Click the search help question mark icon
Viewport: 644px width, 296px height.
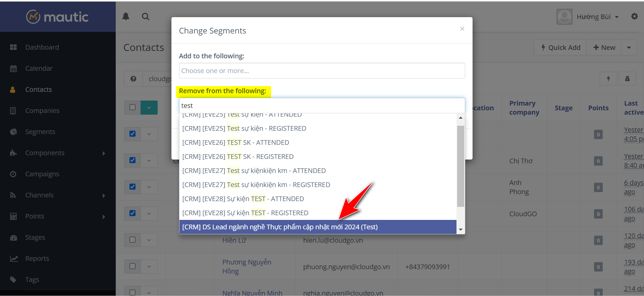coord(133,79)
